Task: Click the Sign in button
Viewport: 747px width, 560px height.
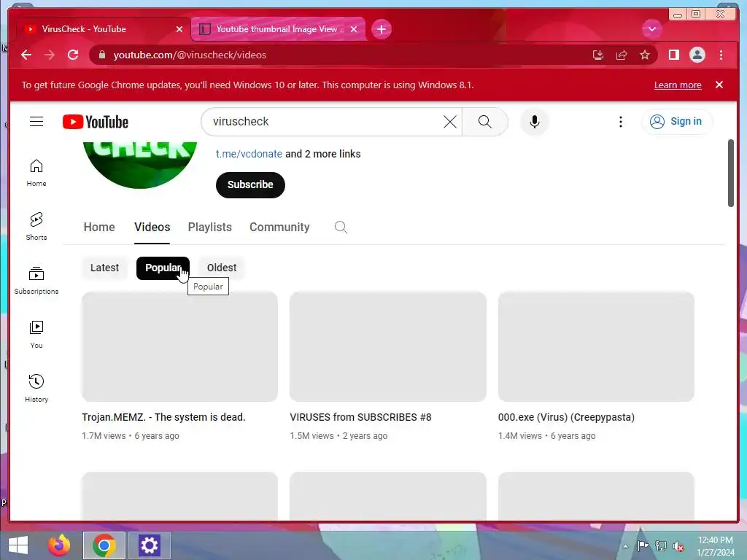Action: tap(676, 122)
